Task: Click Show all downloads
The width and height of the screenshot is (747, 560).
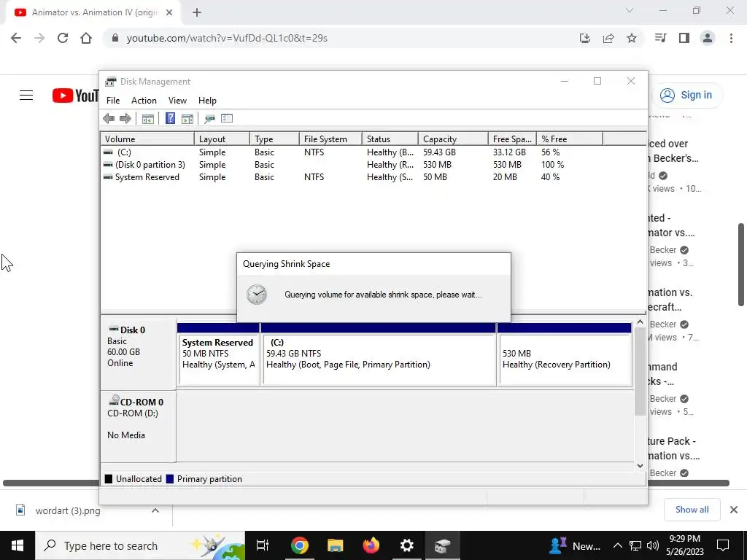Action: 692,510
